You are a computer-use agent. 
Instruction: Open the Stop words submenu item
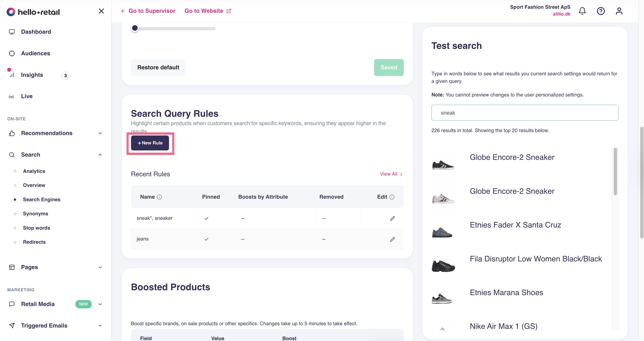(36, 228)
